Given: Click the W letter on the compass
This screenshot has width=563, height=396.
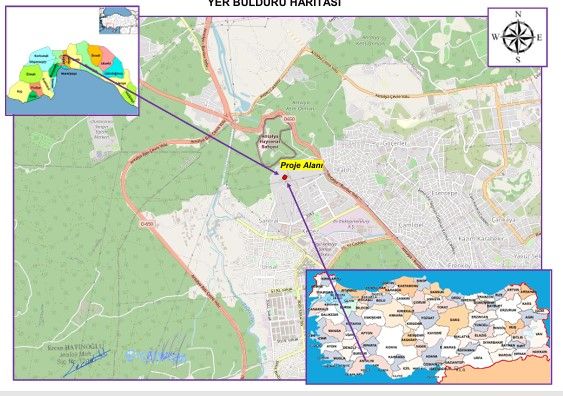Looking at the screenshot, I should [495, 37].
